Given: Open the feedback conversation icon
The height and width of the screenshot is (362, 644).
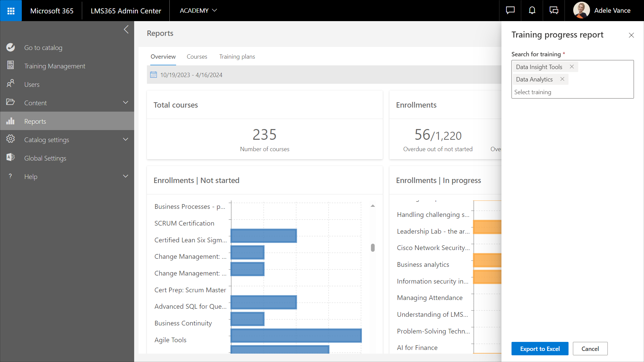Looking at the screenshot, I should coord(554,11).
